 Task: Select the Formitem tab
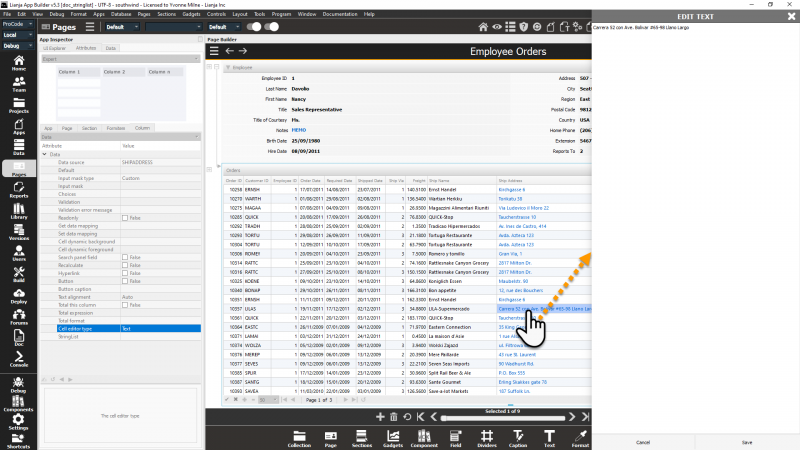[116, 128]
